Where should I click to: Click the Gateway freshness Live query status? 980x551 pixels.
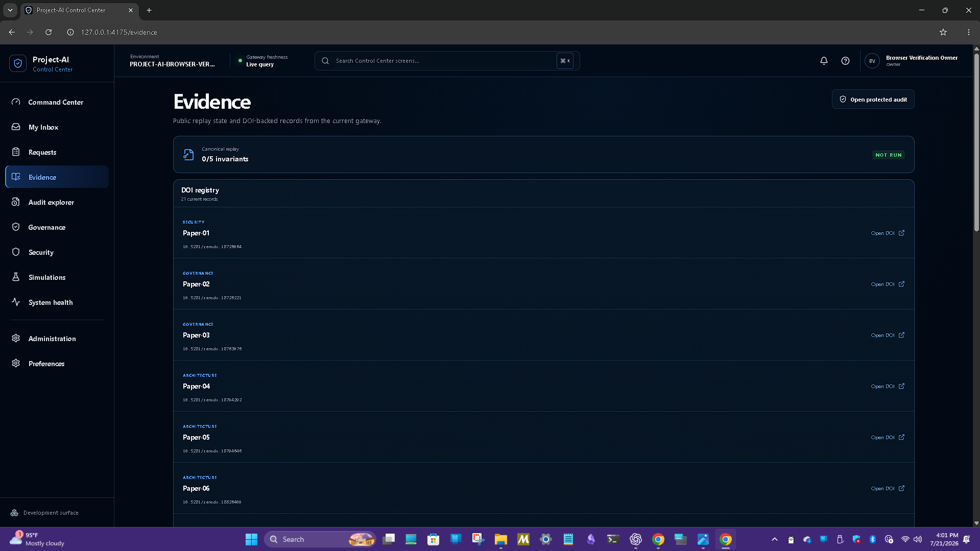264,61
